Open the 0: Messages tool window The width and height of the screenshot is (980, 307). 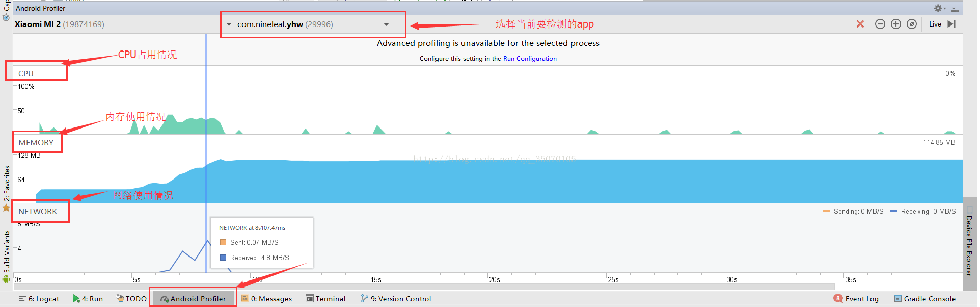click(266, 299)
